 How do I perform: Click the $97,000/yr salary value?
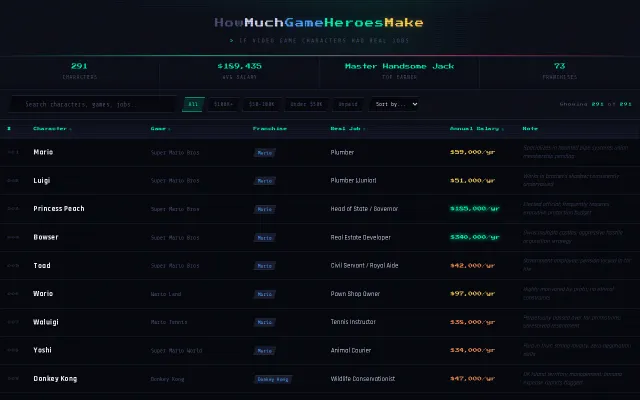pyautogui.click(x=472, y=293)
